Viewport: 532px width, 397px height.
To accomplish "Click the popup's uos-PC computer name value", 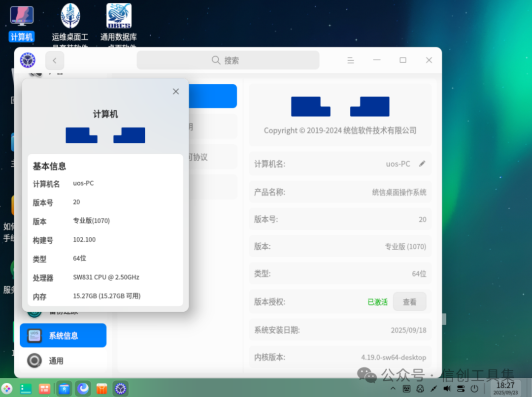I will (x=83, y=183).
